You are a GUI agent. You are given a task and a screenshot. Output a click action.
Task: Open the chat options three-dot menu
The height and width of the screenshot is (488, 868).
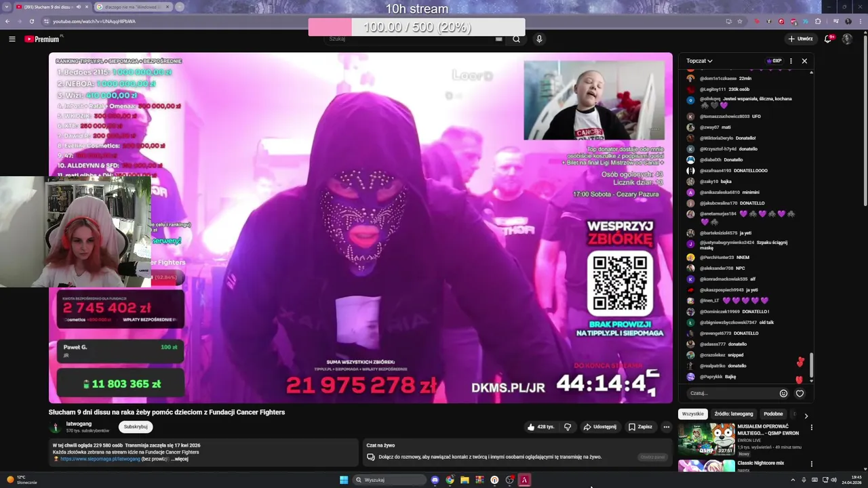791,61
